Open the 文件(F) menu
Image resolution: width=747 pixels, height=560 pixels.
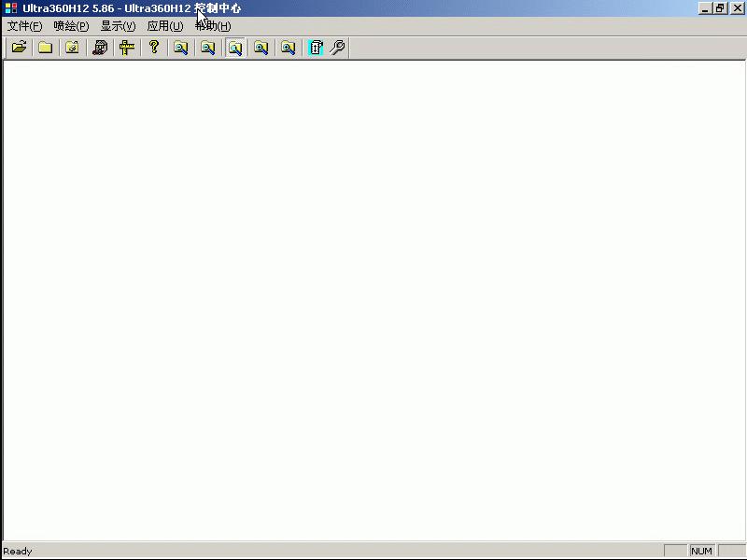[x=24, y=26]
